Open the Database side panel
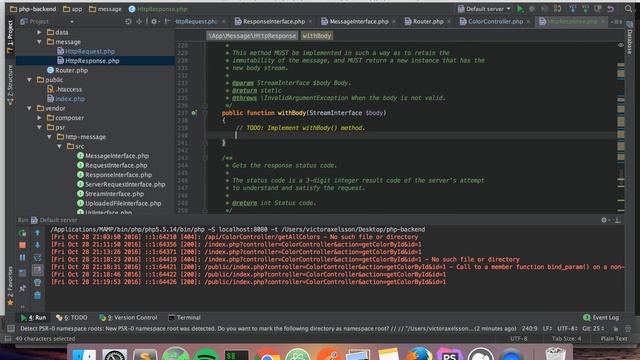The width and height of the screenshot is (640, 360). pyautogui.click(x=629, y=38)
